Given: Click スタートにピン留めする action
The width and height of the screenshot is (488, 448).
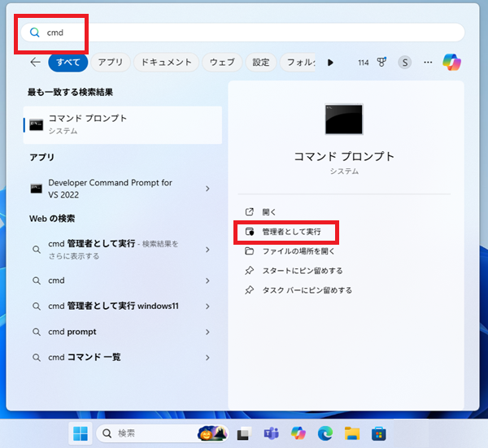Looking at the screenshot, I should tap(303, 271).
